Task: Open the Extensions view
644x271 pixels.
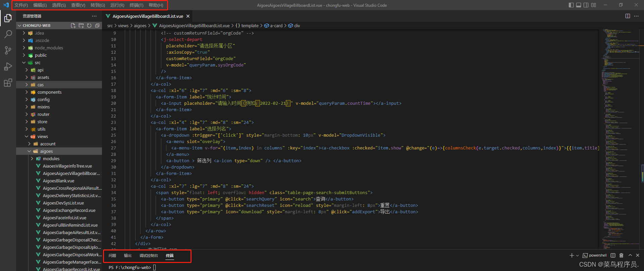Action: tap(8, 83)
